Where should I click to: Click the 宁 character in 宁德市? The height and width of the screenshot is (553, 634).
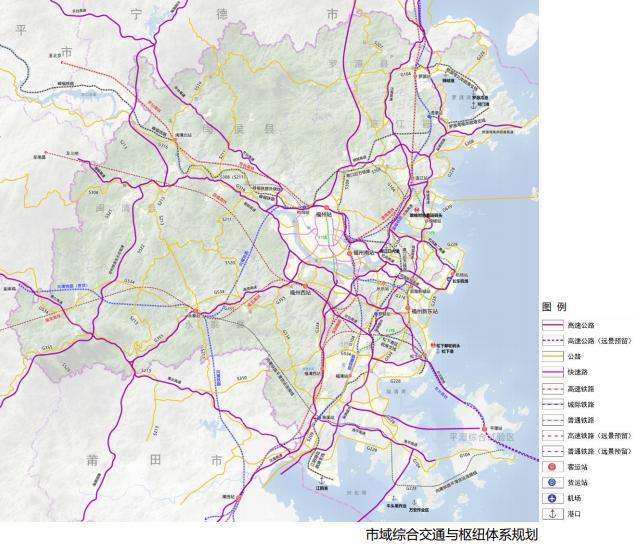click(x=137, y=15)
